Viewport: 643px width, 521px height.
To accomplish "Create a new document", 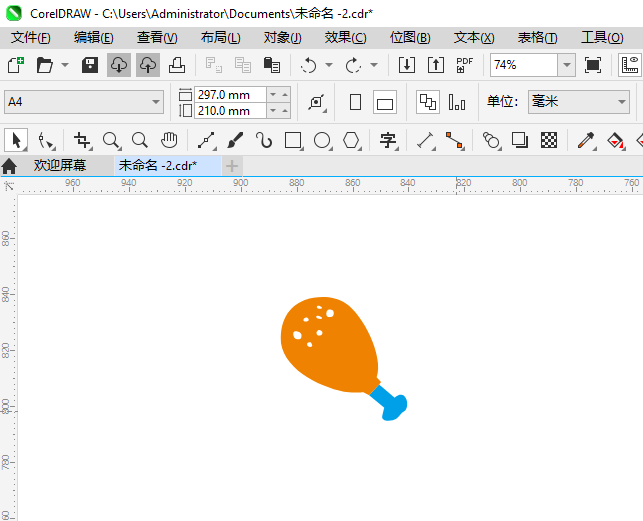I will coord(16,65).
